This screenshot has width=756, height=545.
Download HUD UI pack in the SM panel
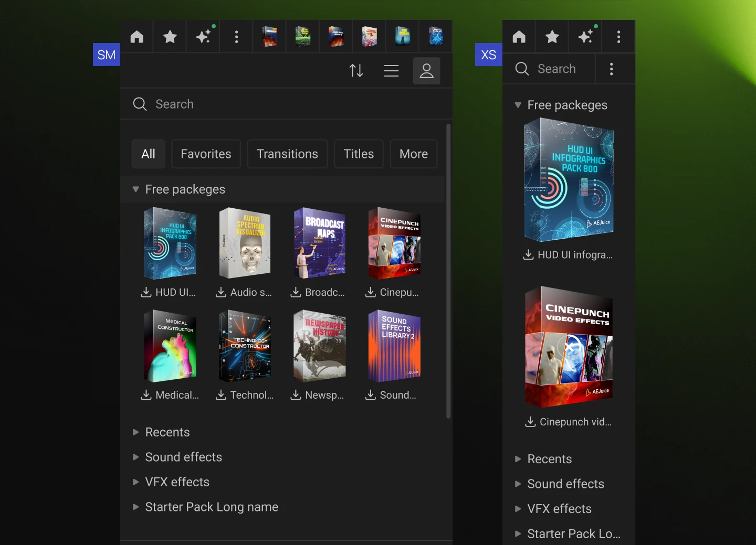146,292
